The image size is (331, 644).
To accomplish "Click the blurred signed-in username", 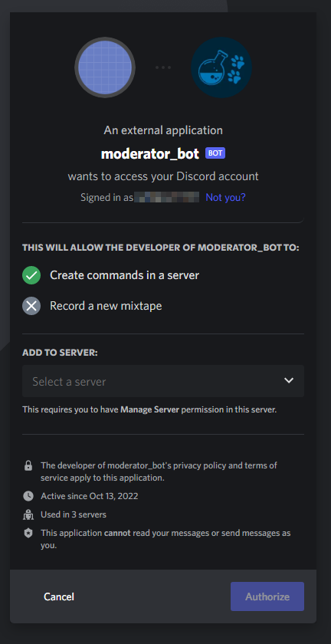I will click(x=167, y=198).
